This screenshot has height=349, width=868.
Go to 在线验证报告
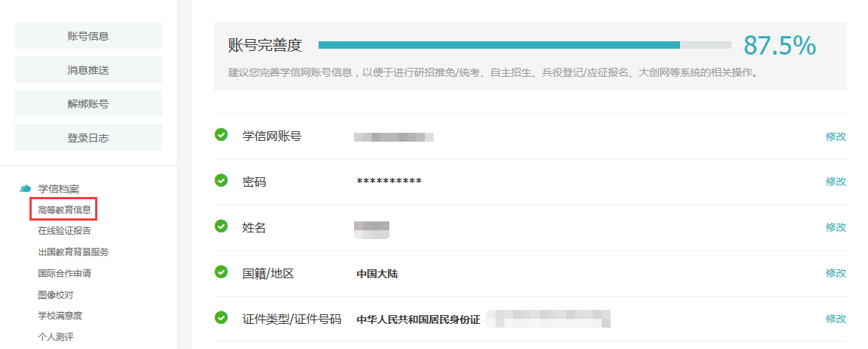click(x=65, y=231)
